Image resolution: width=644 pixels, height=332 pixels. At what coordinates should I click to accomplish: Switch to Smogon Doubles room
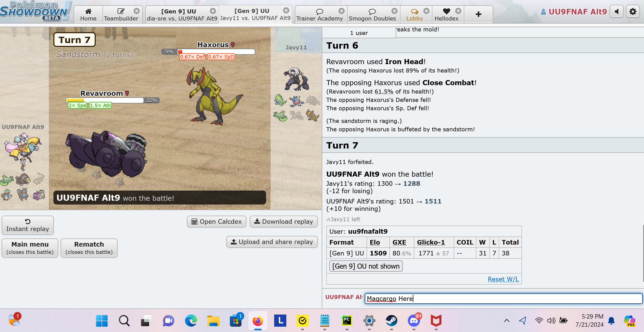(372, 15)
